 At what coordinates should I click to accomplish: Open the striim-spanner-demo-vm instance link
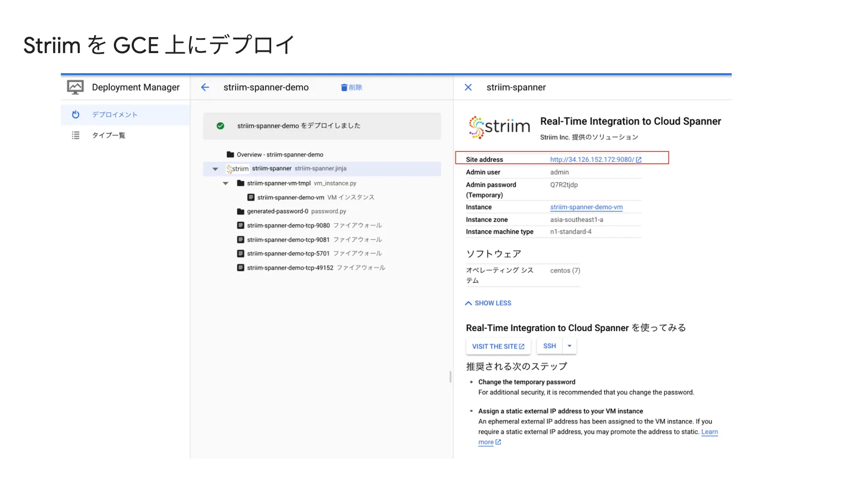pos(586,207)
